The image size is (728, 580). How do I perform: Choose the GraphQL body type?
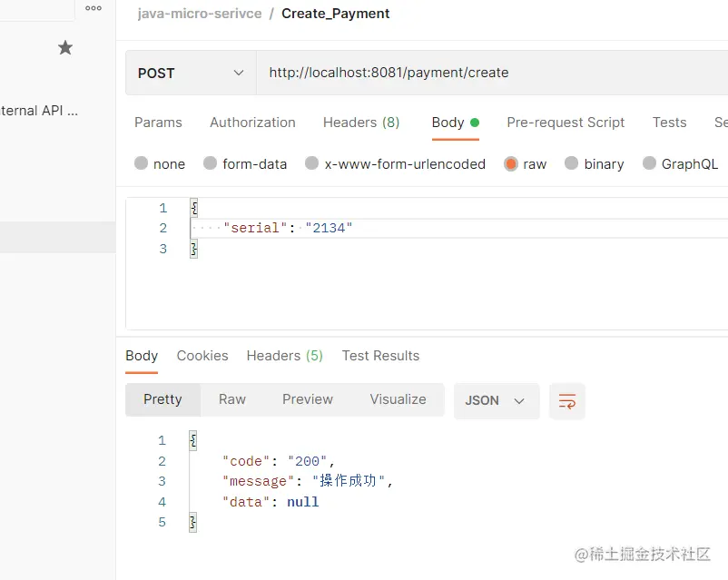649,163
